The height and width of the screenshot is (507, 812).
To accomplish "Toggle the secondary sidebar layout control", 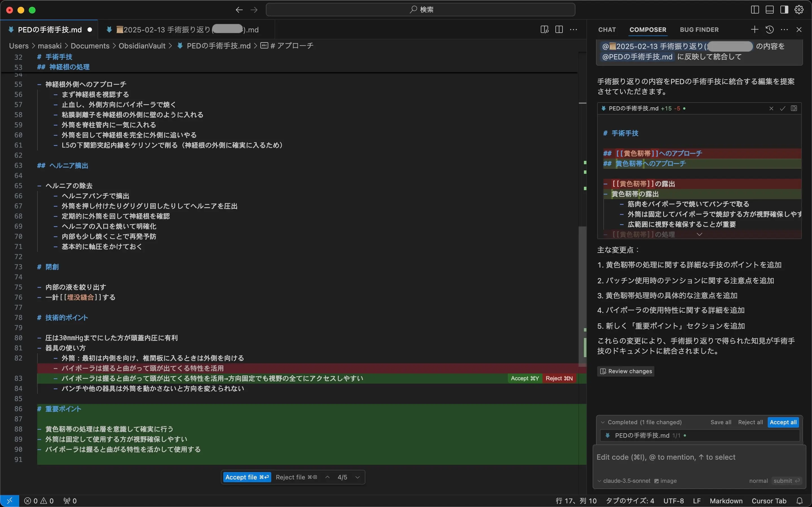I will point(784,10).
